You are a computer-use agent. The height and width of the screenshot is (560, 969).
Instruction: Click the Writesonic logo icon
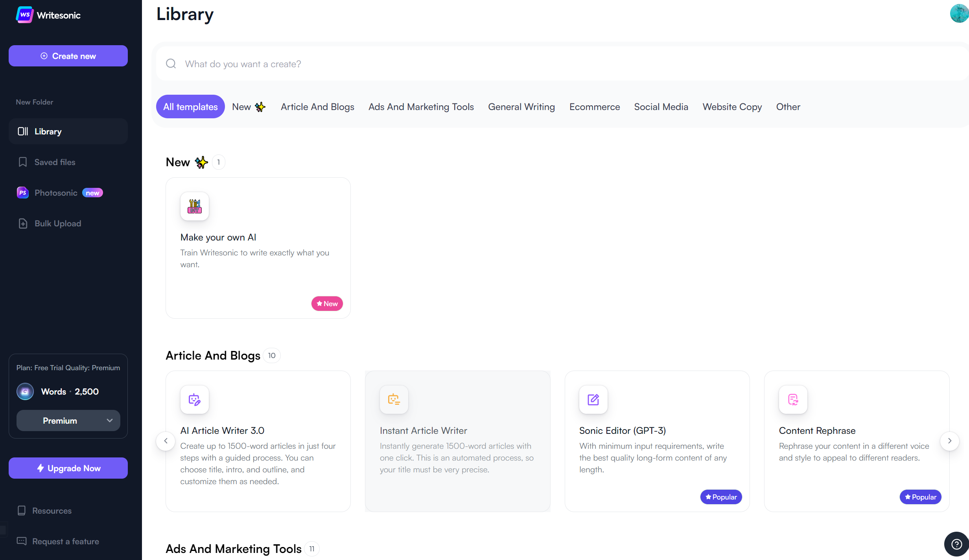pos(24,15)
